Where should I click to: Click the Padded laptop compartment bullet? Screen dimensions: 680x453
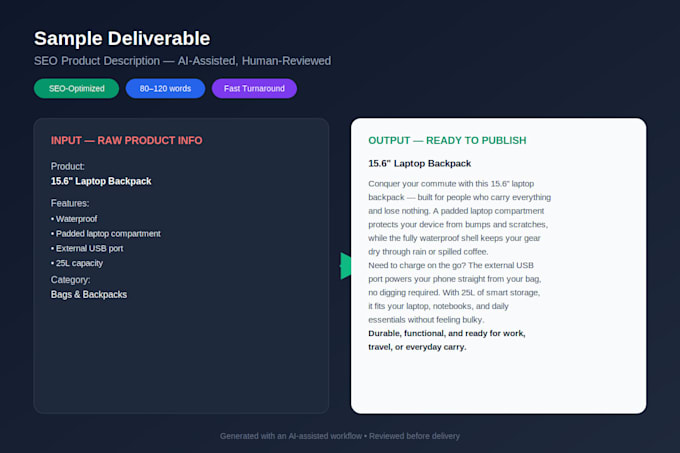click(106, 234)
